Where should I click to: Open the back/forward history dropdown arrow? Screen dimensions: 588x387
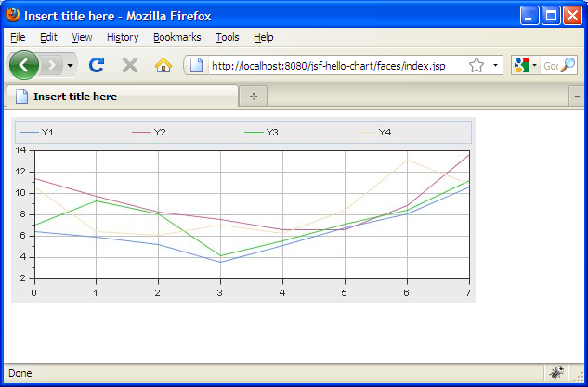(71, 66)
